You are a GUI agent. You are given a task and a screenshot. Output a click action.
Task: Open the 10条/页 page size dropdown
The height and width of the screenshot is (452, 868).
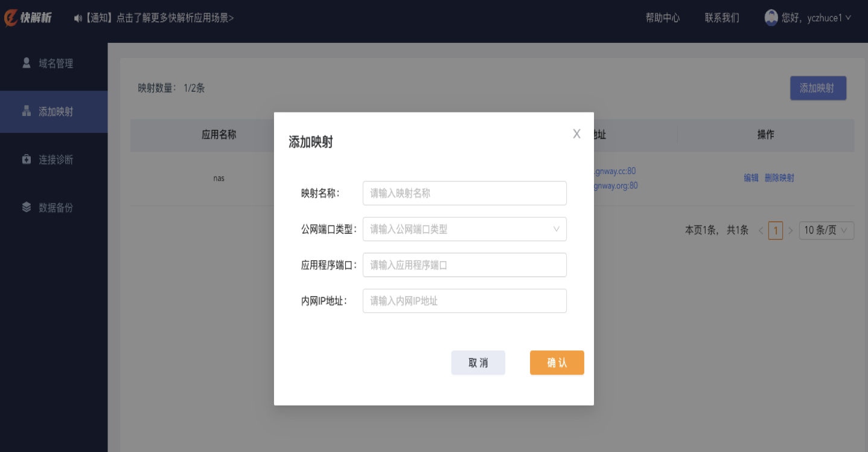pos(826,230)
